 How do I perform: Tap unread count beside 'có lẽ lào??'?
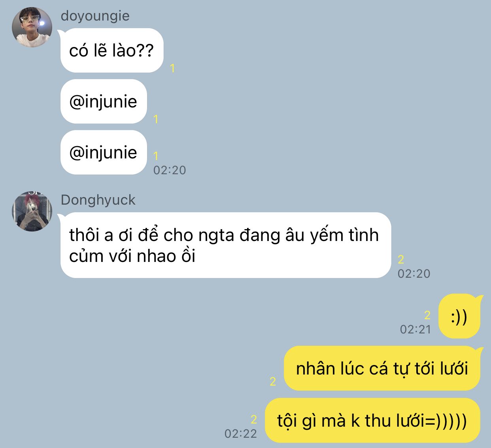(172, 68)
